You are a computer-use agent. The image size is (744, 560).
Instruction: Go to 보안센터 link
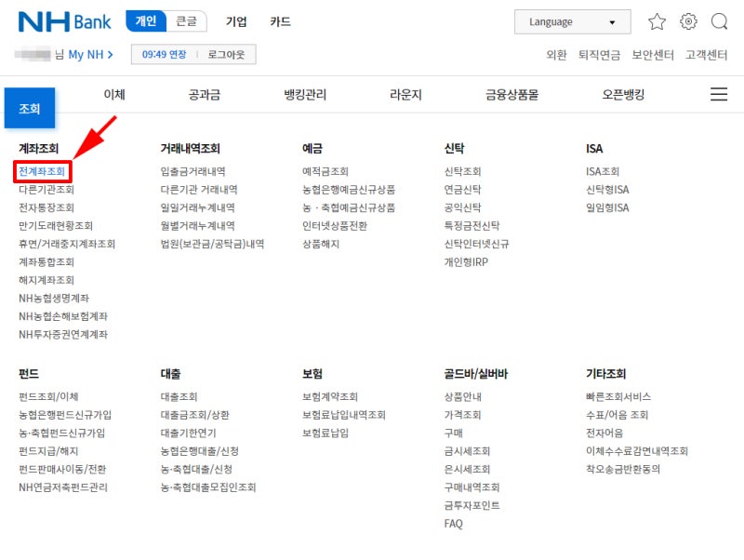653,55
